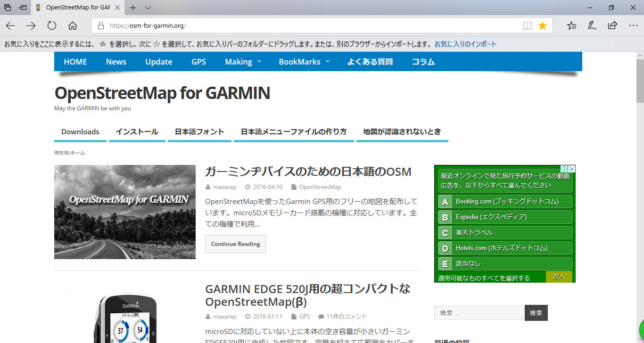Click the Continue Reading button

(x=235, y=244)
